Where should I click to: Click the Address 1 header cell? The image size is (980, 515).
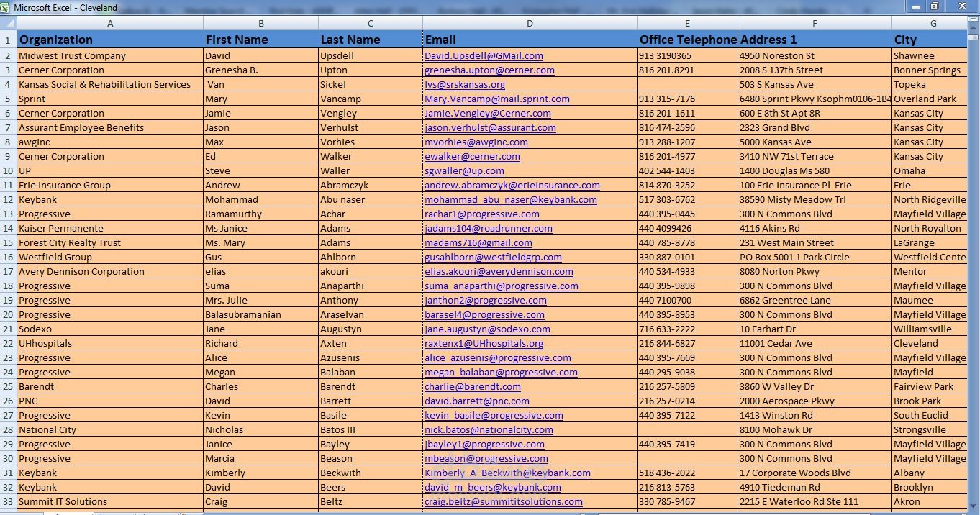click(x=815, y=40)
